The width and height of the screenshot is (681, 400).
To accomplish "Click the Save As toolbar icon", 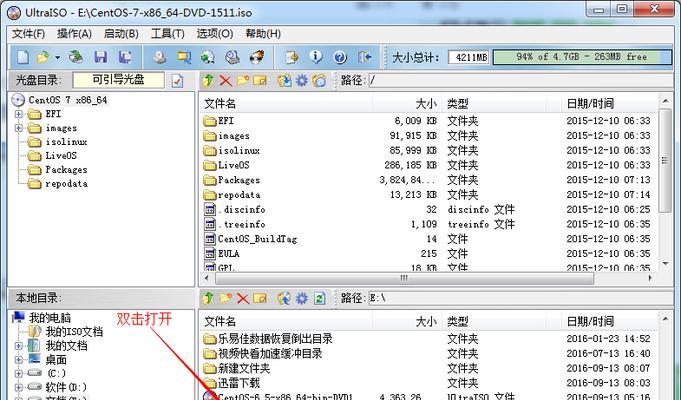I will coord(126,57).
